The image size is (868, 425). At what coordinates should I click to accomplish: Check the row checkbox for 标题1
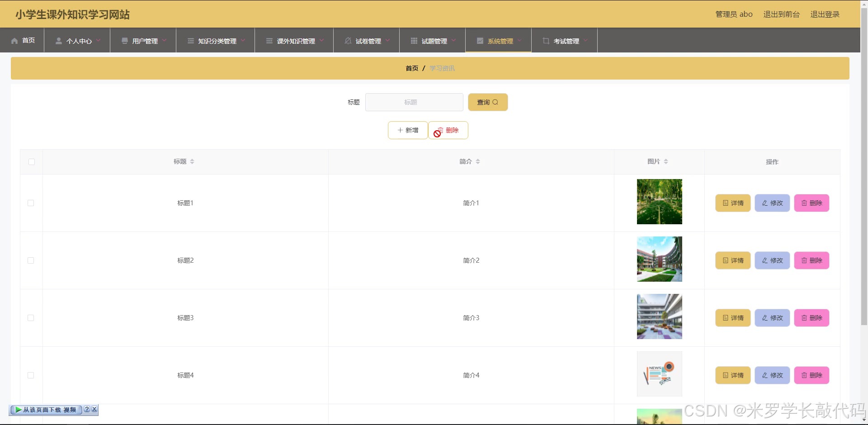click(x=31, y=203)
